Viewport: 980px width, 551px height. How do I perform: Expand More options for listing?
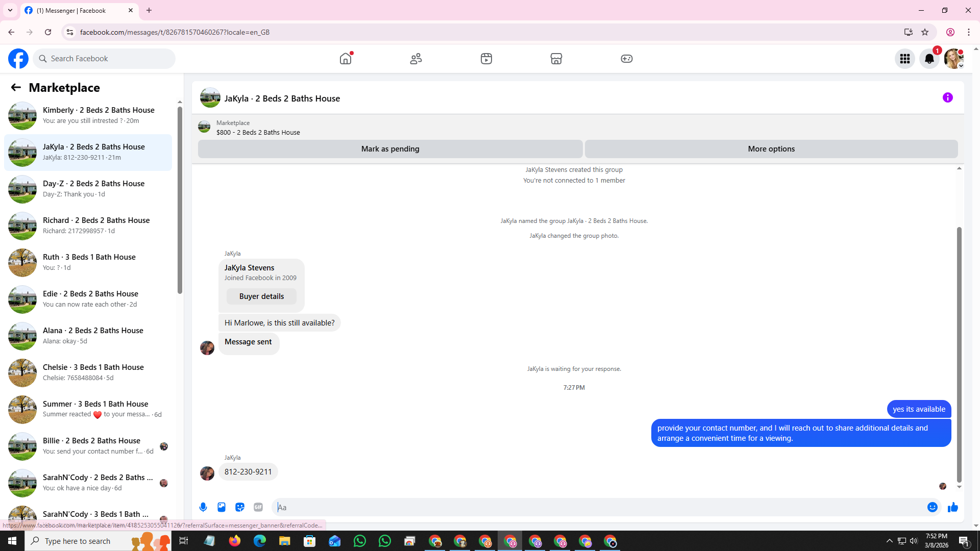(771, 149)
